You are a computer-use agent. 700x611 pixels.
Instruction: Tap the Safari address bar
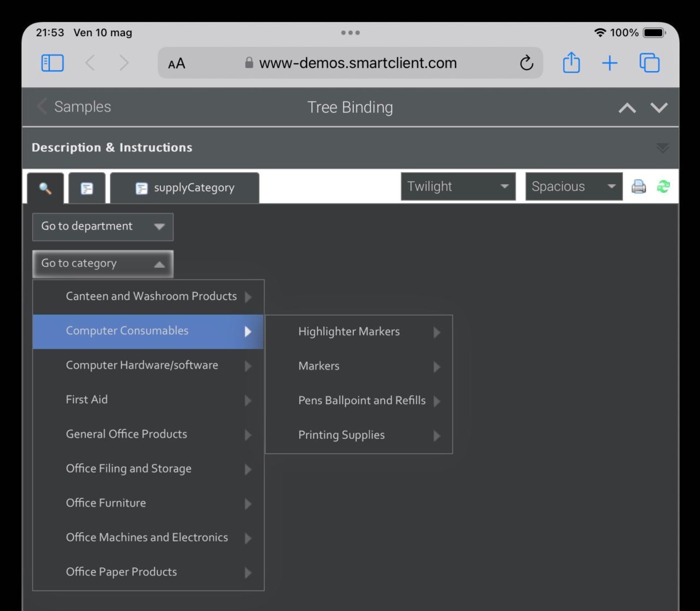(350, 63)
